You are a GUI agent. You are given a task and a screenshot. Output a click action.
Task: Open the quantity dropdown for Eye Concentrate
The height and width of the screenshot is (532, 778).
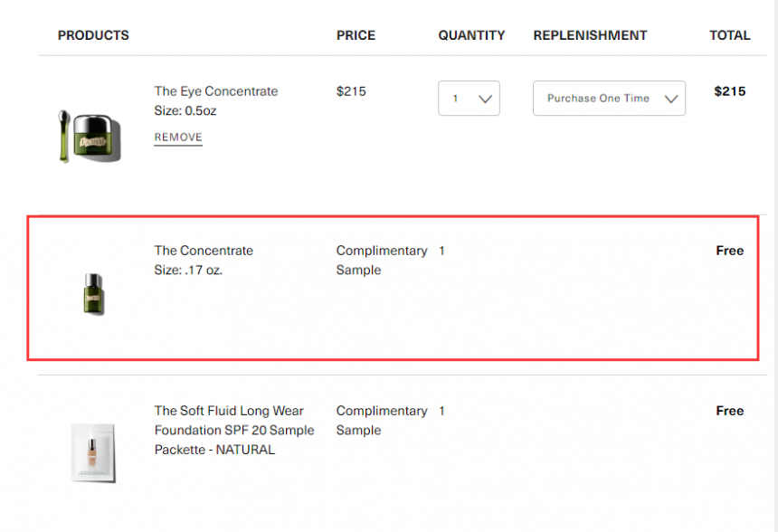point(469,99)
